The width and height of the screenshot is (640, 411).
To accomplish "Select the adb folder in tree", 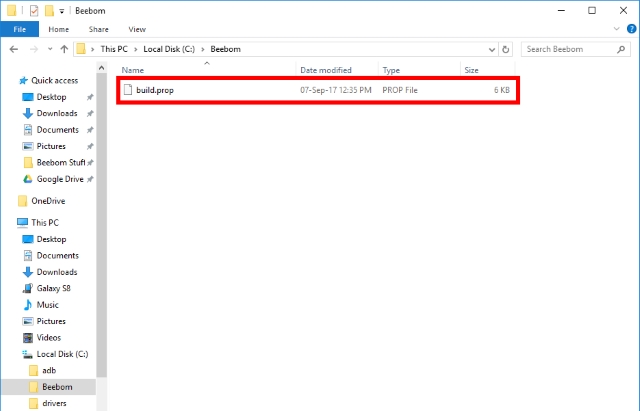I will point(49,370).
